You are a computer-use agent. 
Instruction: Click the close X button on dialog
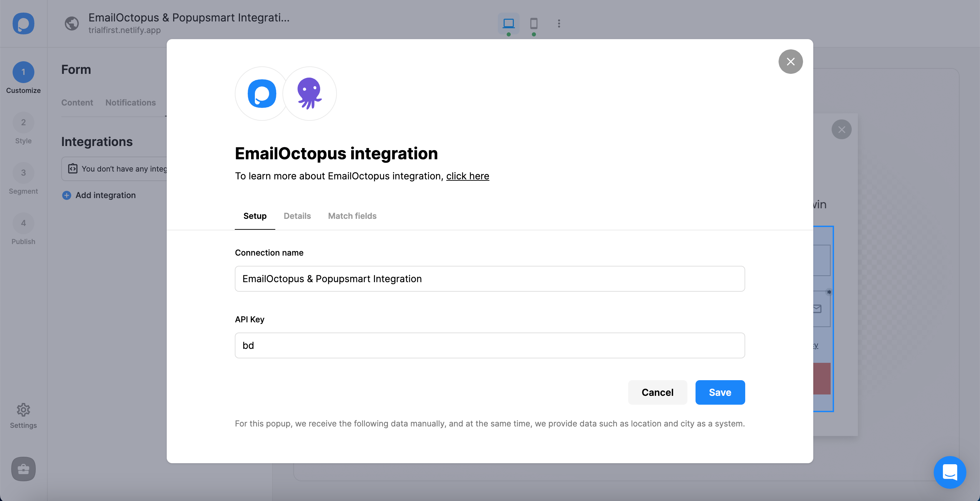(x=790, y=61)
